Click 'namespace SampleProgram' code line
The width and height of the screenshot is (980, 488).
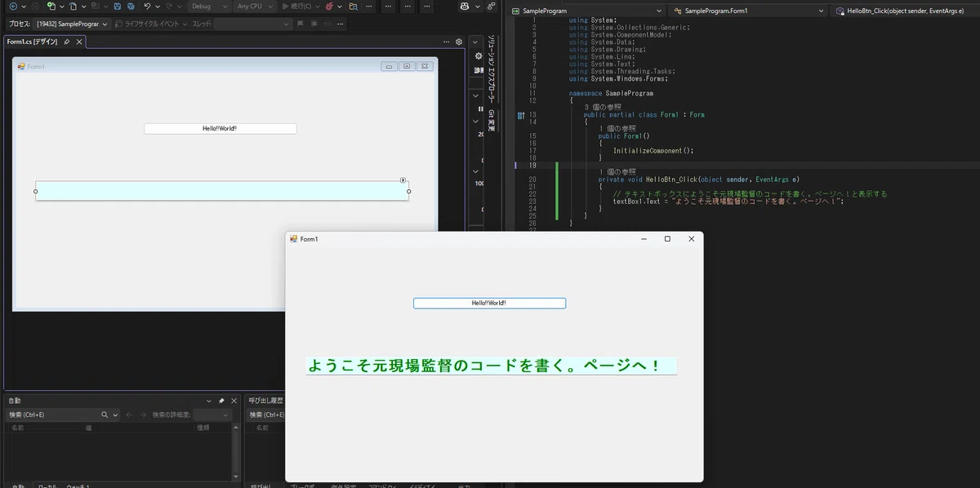[x=611, y=93]
